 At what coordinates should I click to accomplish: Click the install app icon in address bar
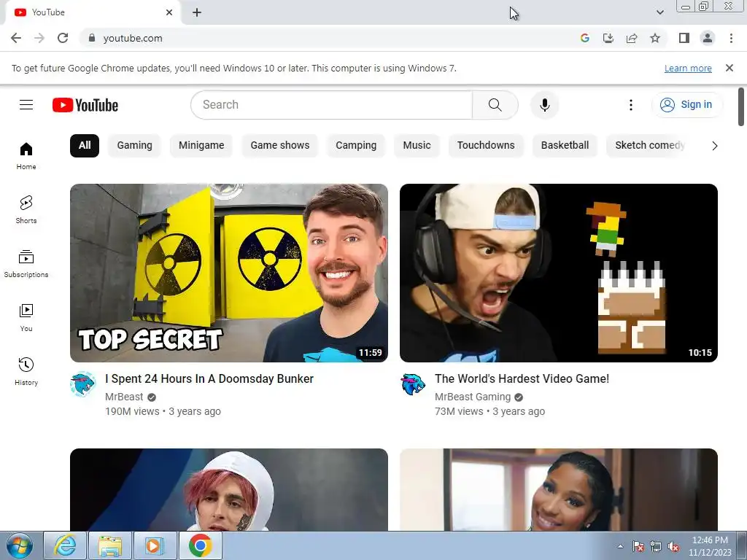pyautogui.click(x=608, y=38)
